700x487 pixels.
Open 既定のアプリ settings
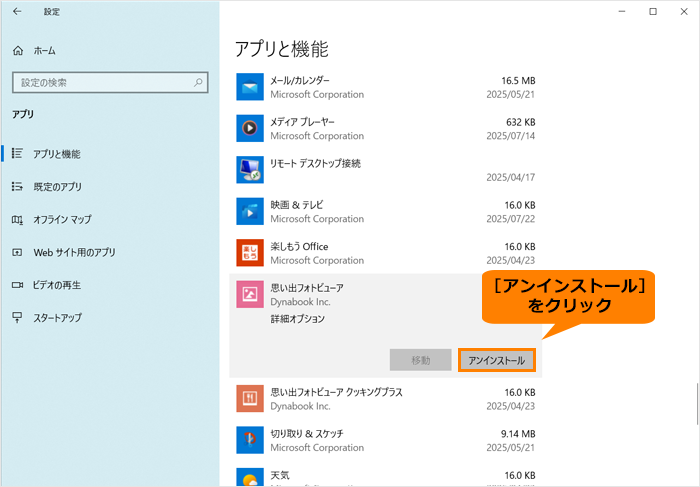click(58, 187)
